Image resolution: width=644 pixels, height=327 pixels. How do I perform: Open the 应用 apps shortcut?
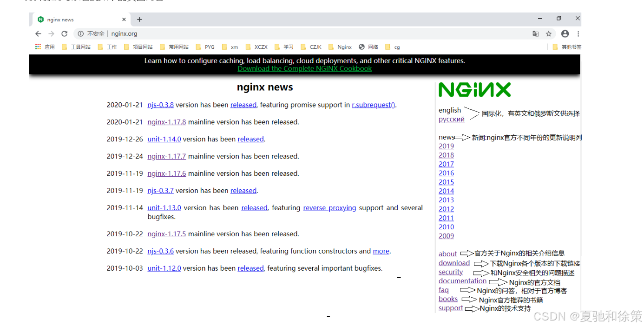45,47
